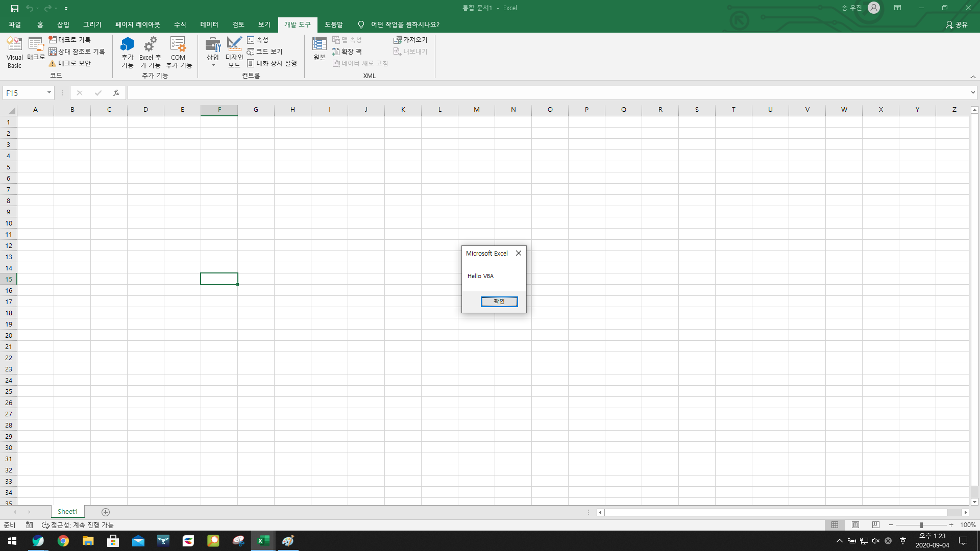The image size is (980, 551).
Task: Open Chrome from the taskbar
Action: tap(63, 541)
